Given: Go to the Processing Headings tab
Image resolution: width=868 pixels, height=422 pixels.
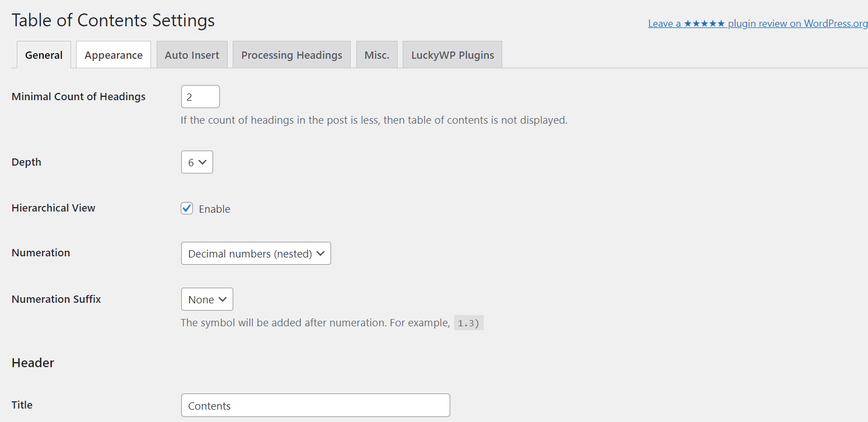Looking at the screenshot, I should [x=291, y=55].
